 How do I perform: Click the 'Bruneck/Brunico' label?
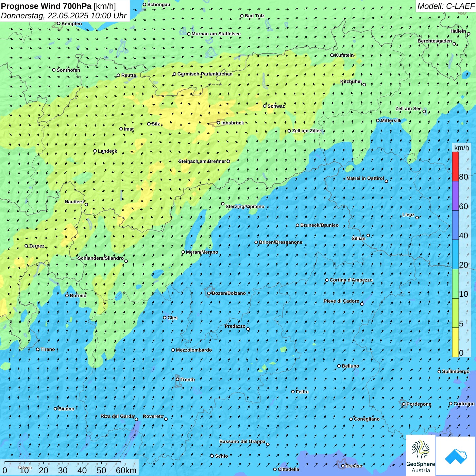(x=319, y=225)
